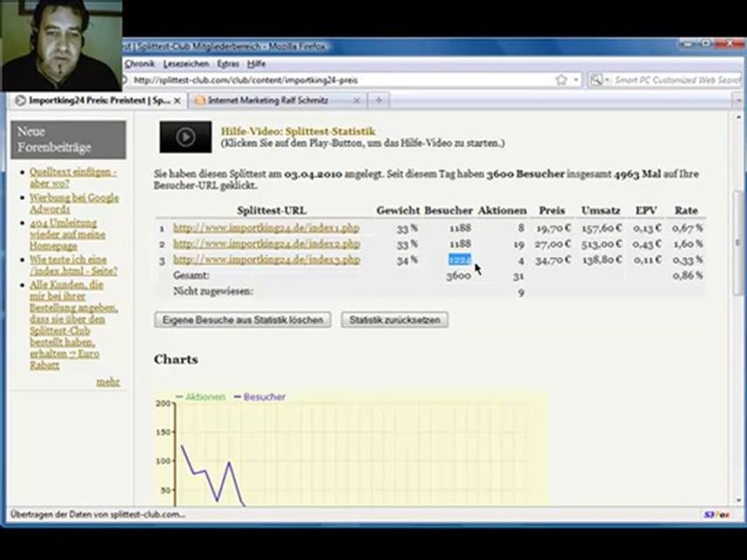Screen dimensions: 747x560
Task: Open the Hilfe menu
Action: 256,63
